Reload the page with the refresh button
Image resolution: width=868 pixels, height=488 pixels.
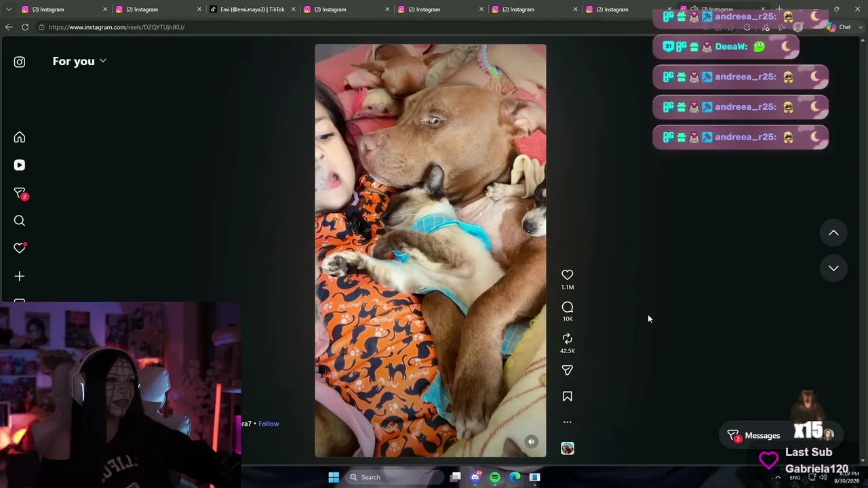(25, 27)
